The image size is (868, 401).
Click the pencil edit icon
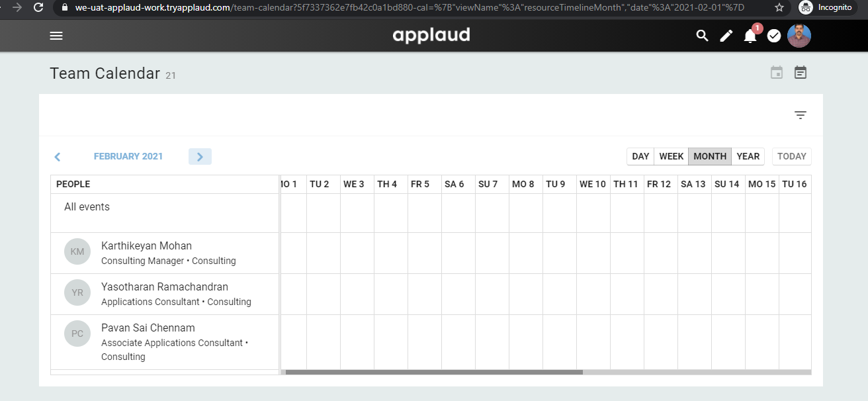click(726, 36)
